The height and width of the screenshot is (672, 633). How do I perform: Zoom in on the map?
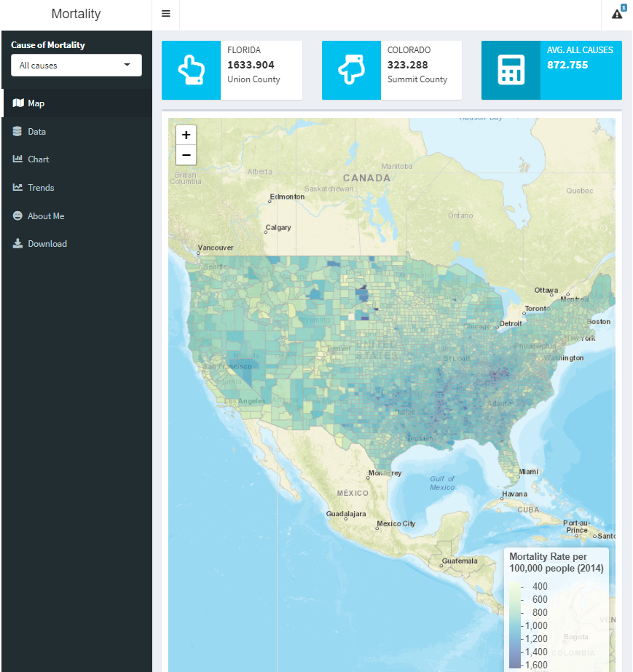[186, 135]
